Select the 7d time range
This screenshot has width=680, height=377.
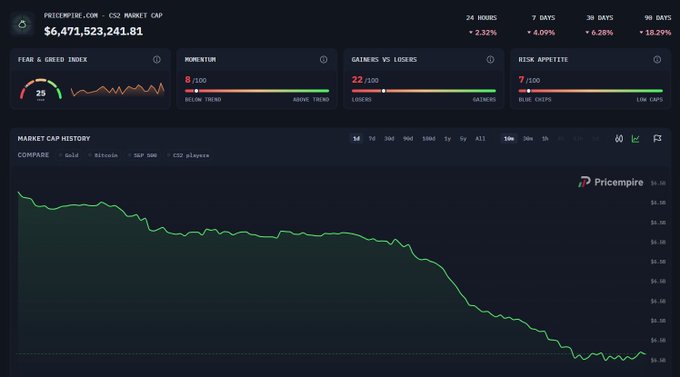[372, 138]
